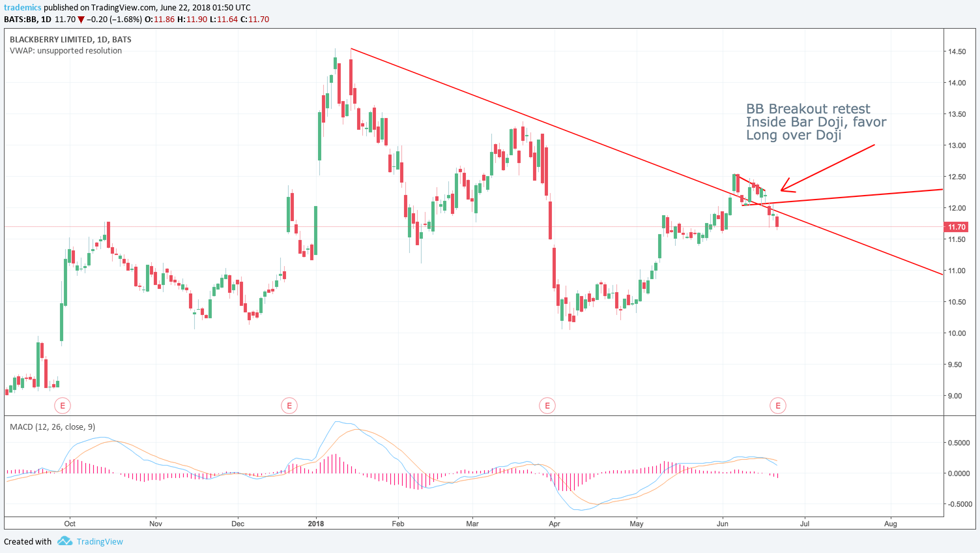Click the red down-triangle change indicator
This screenshot has width=980, height=553.
tap(81, 20)
